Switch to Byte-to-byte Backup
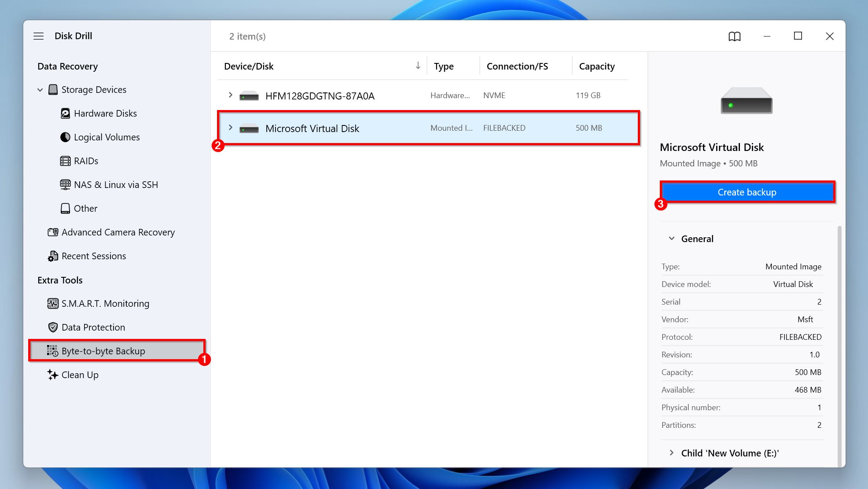 (103, 351)
